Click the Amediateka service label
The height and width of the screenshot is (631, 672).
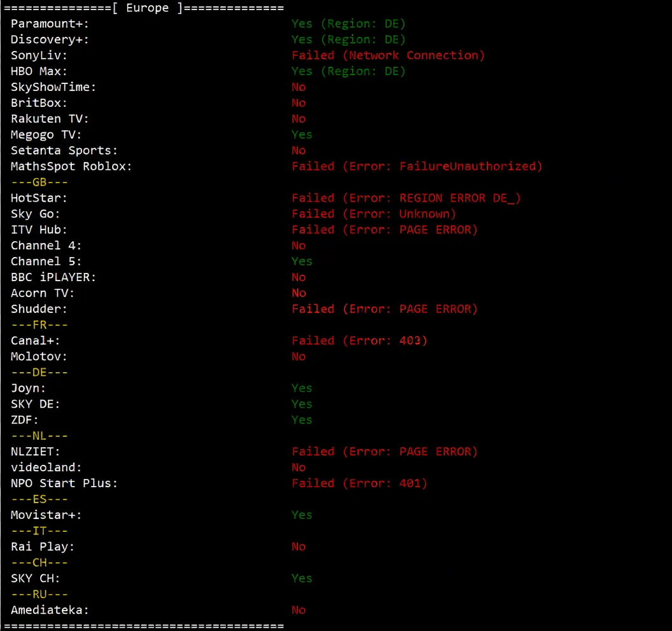pos(50,610)
